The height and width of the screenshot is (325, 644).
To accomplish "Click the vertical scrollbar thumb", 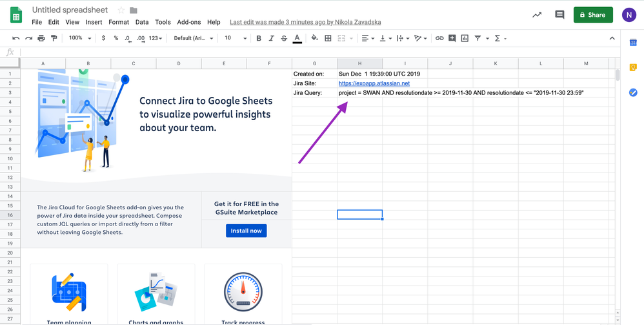I will [x=618, y=76].
